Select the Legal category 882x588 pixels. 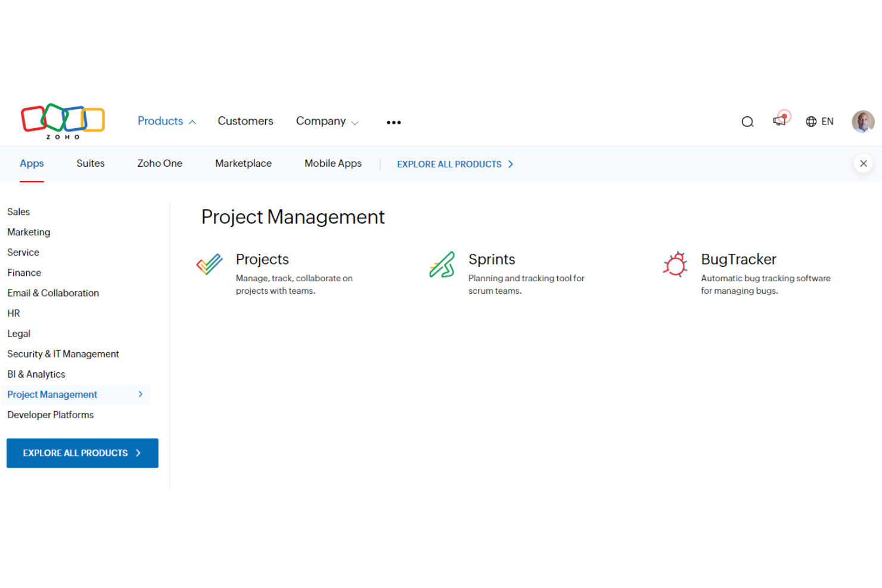(x=19, y=333)
